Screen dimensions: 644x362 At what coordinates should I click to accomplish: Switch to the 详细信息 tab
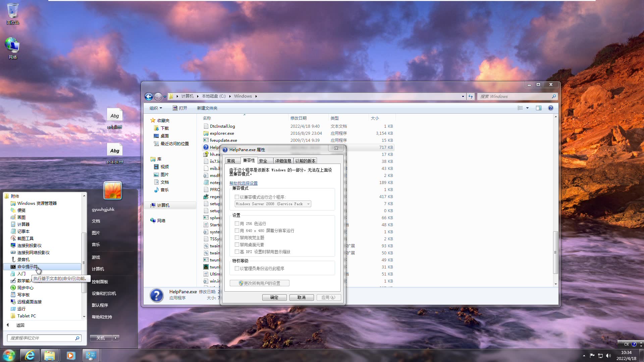[283, 161]
